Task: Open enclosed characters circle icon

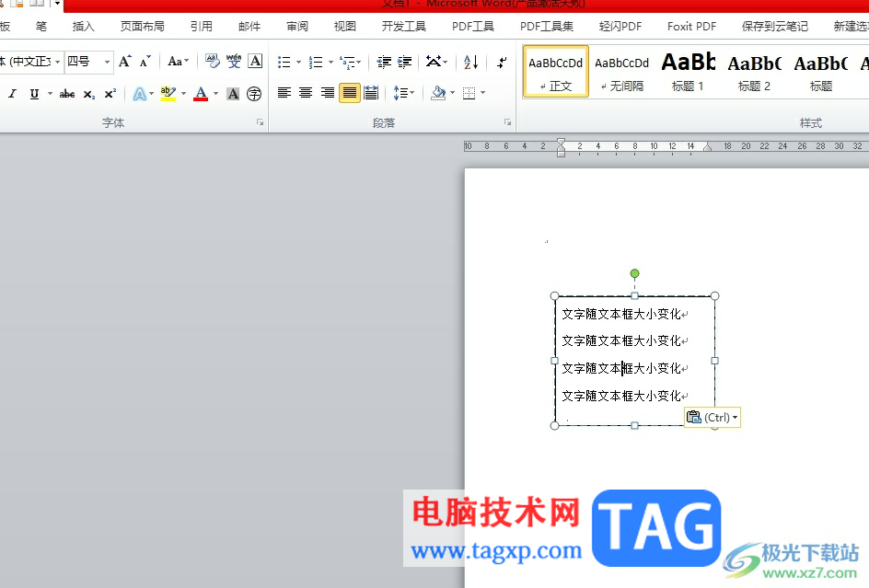Action: (x=254, y=94)
